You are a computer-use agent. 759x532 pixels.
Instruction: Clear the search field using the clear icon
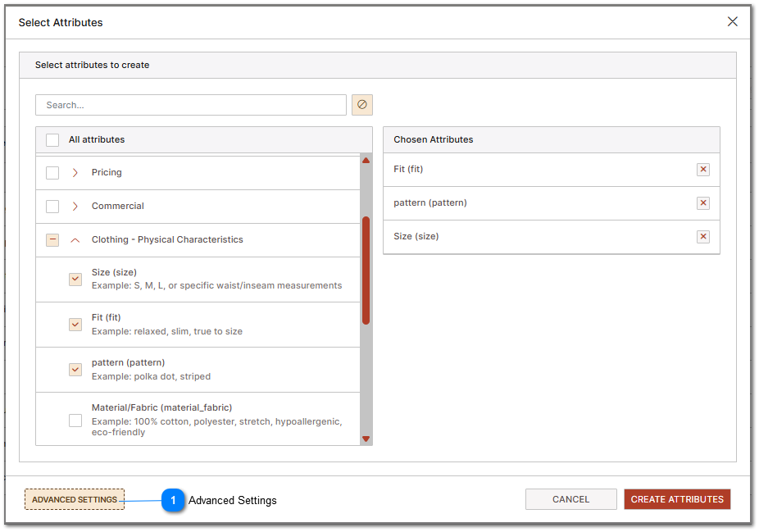coord(361,104)
